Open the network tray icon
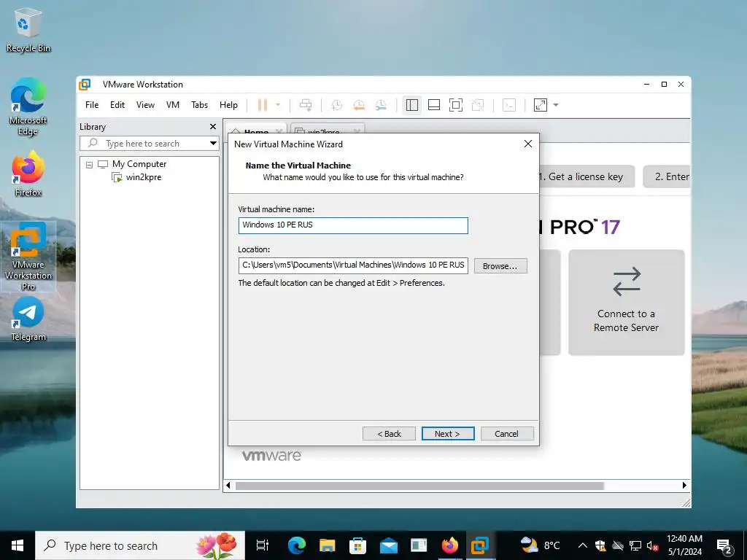 point(635,545)
